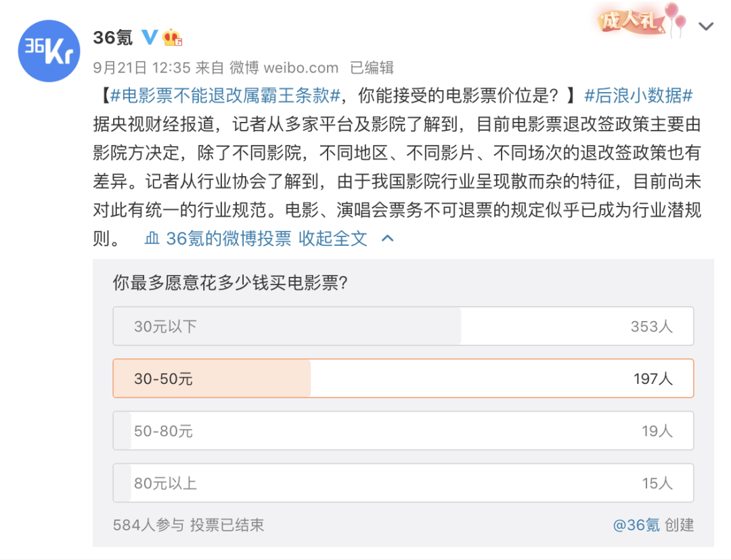Click the 微博 weibo.com source link
This screenshot has width=731, height=560.
tap(284, 68)
